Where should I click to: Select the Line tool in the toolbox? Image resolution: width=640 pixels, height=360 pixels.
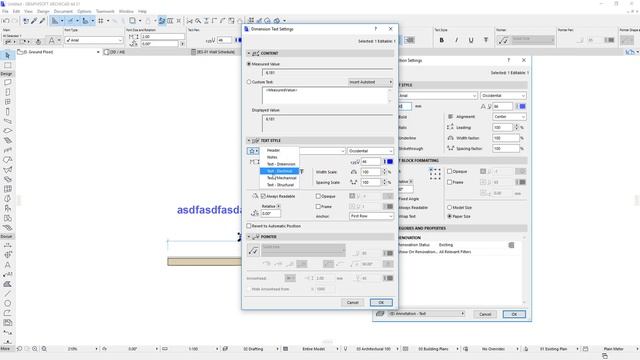point(7,293)
